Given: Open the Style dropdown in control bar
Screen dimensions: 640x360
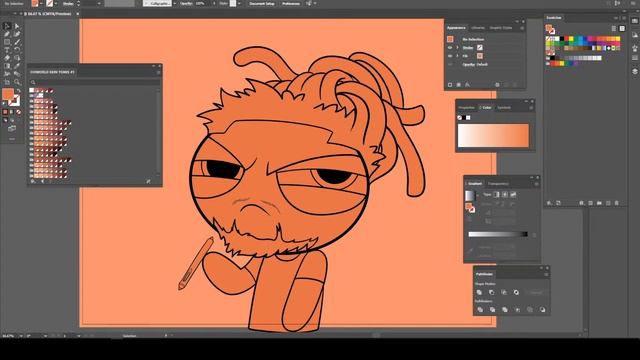Looking at the screenshot, I should (239, 3).
